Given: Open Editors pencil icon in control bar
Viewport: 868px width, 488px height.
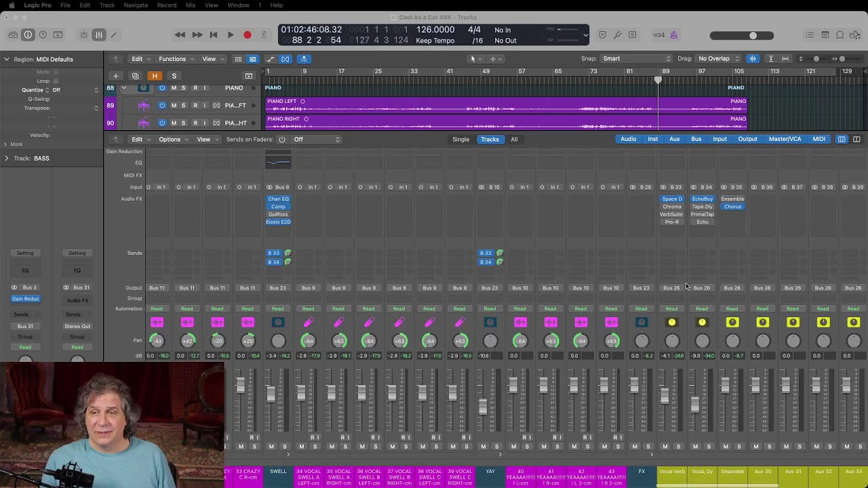Looking at the screenshot, I should 113,35.
